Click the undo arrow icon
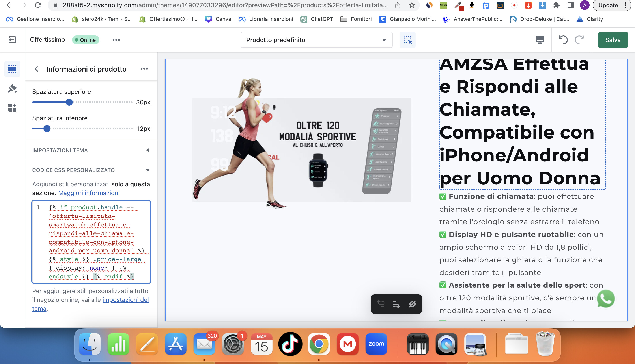 pyautogui.click(x=563, y=40)
